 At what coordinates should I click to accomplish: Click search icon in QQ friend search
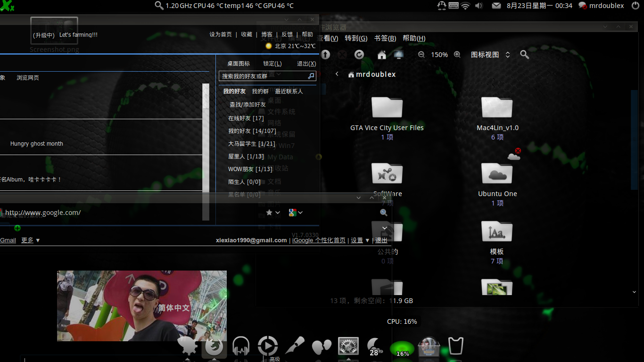(x=311, y=76)
